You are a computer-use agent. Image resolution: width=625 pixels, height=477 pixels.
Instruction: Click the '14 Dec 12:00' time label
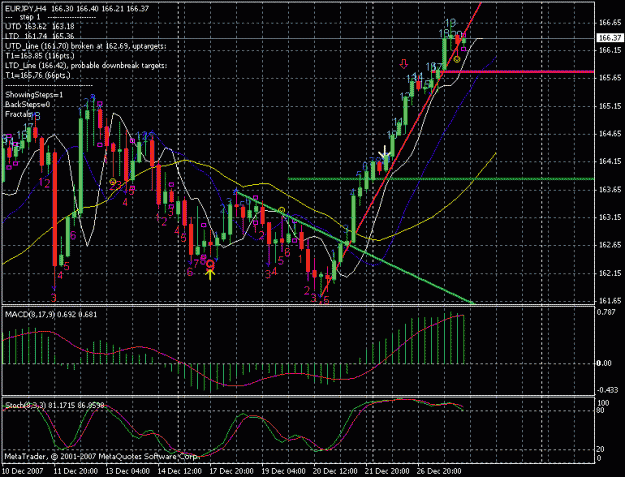tap(181, 471)
